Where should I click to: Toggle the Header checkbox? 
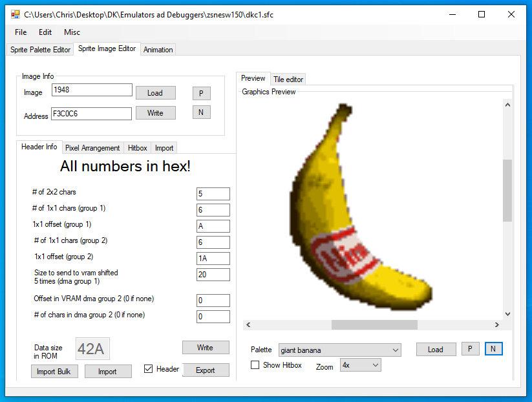[x=149, y=369]
